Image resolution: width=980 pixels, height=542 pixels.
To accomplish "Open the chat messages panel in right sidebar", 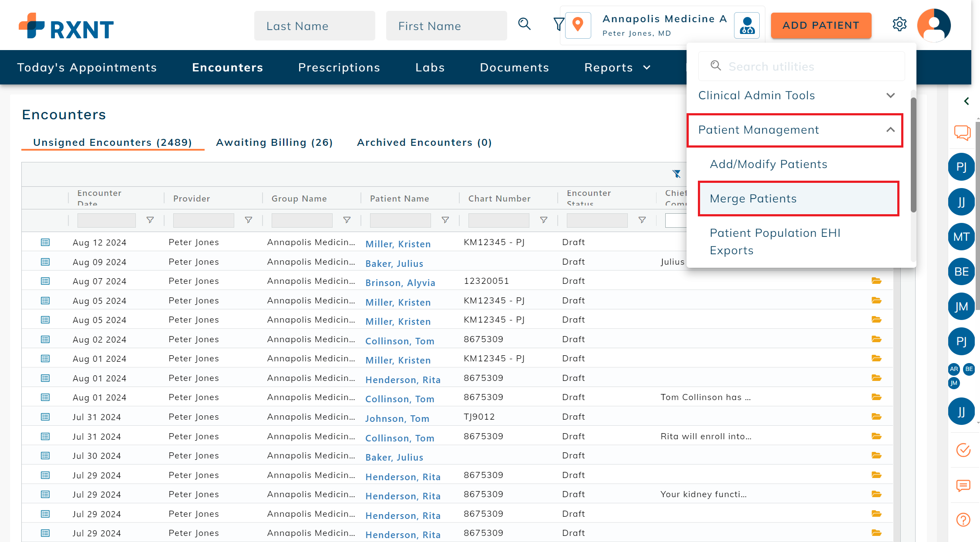I will click(x=962, y=133).
